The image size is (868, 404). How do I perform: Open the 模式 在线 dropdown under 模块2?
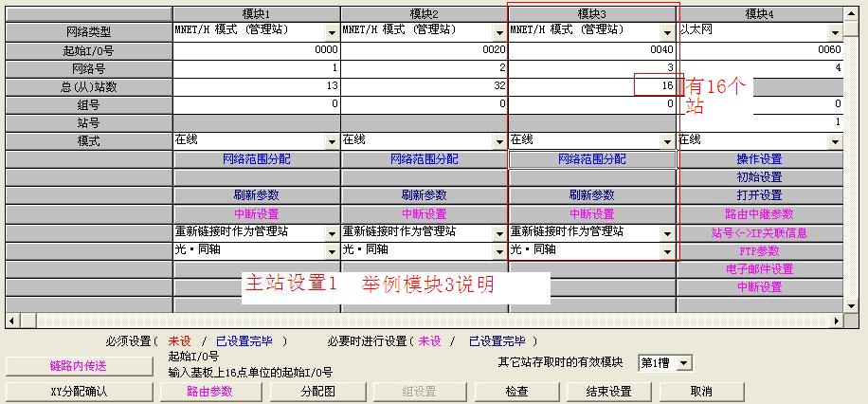[x=499, y=141]
